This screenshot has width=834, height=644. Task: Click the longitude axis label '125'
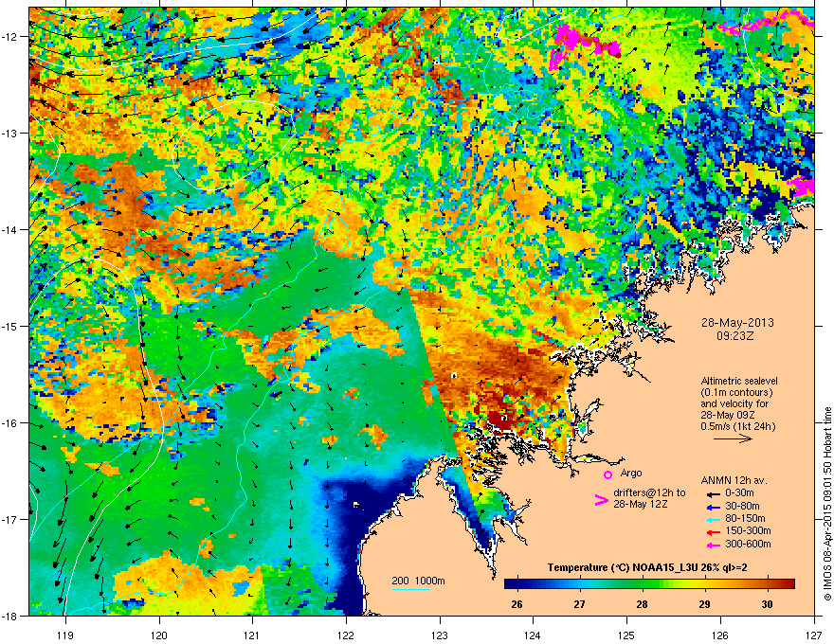coord(626,635)
